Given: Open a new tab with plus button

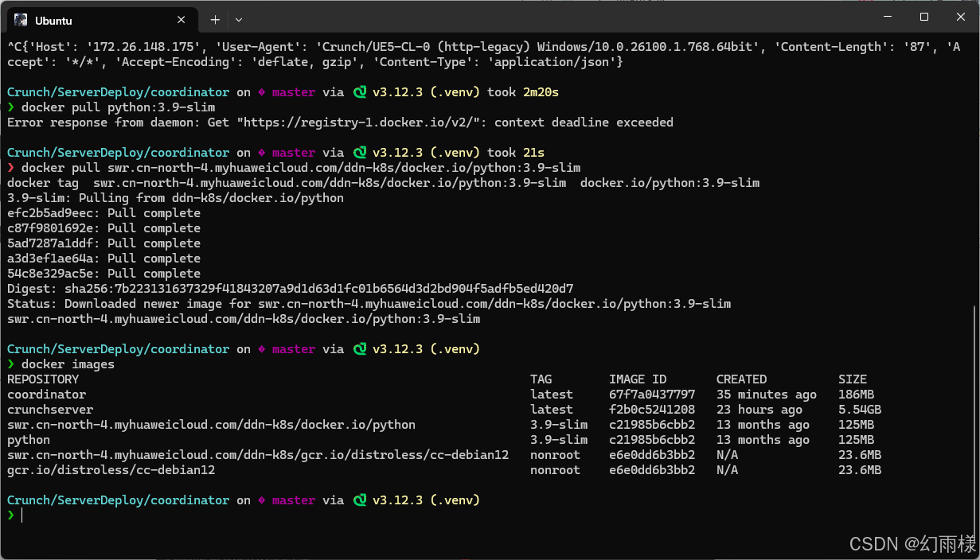Looking at the screenshot, I should pos(215,19).
